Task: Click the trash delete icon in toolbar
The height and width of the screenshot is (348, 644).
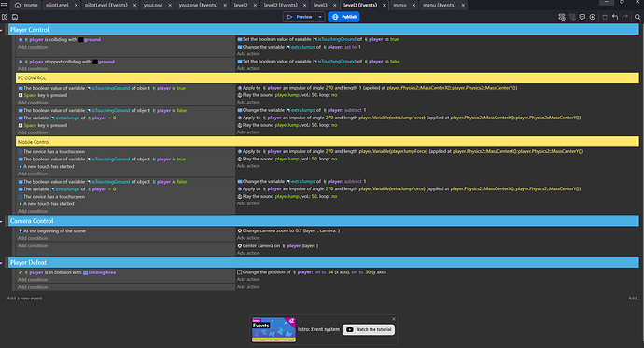Action: coord(605,17)
